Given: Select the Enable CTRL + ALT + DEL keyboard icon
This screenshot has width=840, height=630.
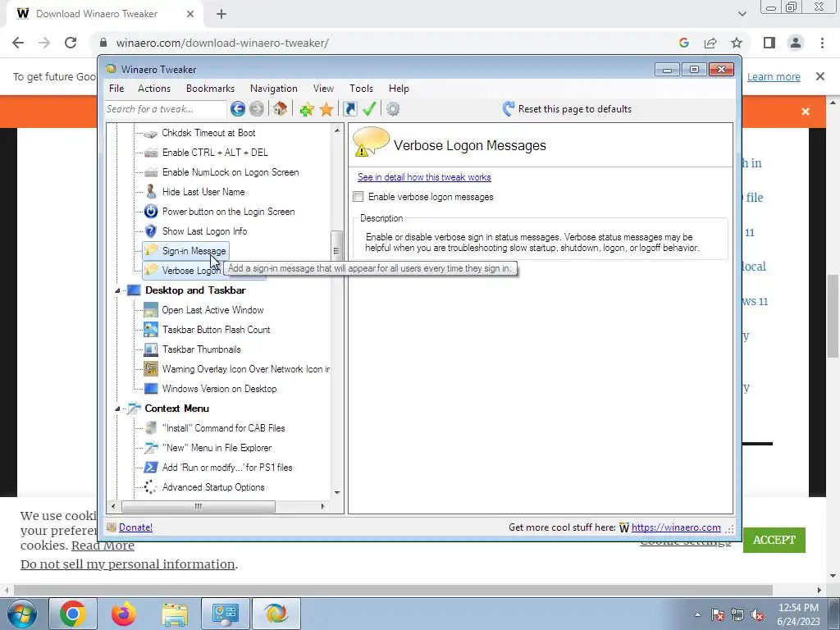Looking at the screenshot, I should tap(151, 153).
